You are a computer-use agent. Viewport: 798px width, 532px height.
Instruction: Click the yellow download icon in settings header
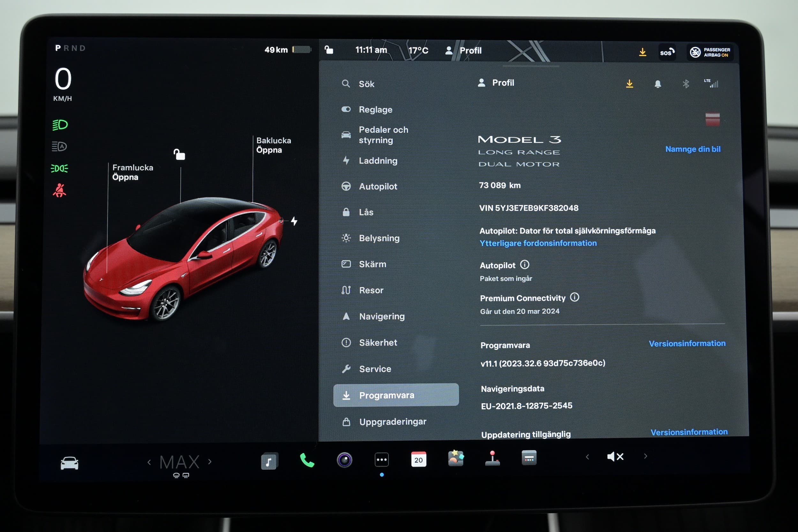click(629, 84)
